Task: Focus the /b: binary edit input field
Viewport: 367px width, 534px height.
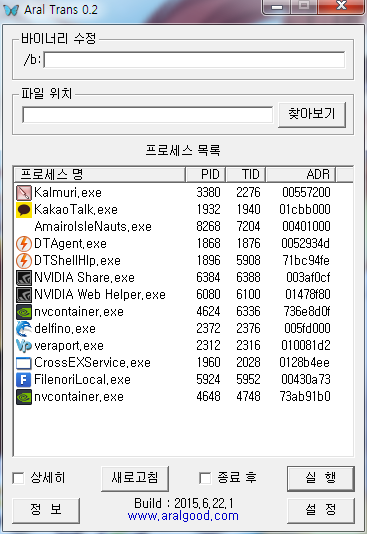Action: (x=194, y=60)
